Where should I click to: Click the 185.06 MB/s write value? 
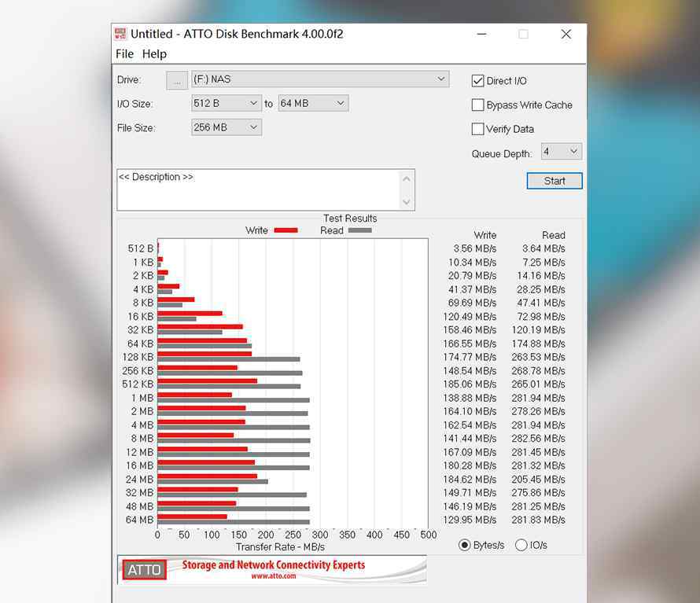tap(470, 384)
